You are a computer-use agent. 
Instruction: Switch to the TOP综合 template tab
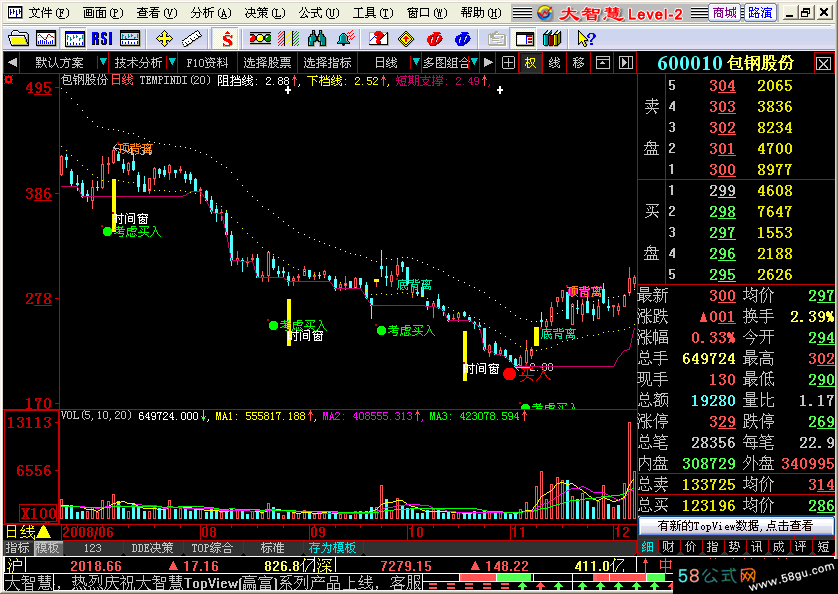[212, 548]
